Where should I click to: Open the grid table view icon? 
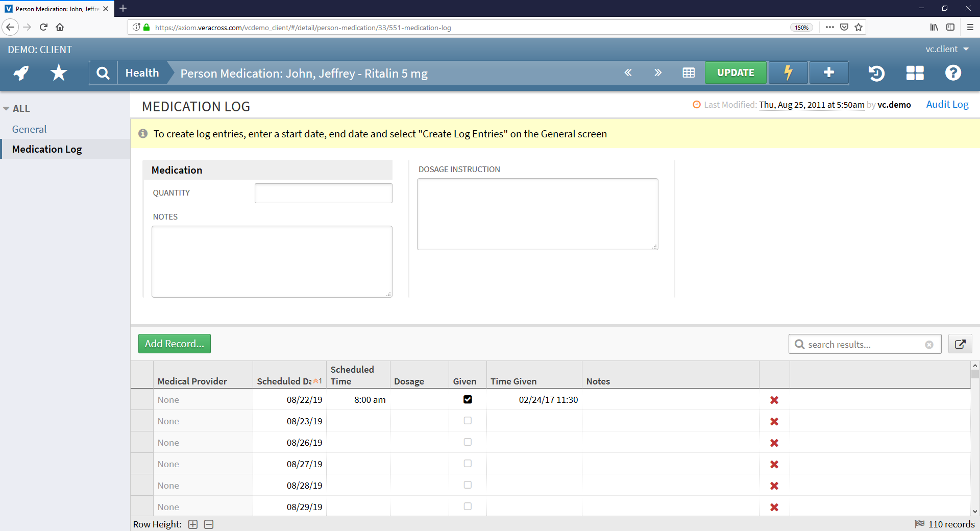[x=689, y=73]
